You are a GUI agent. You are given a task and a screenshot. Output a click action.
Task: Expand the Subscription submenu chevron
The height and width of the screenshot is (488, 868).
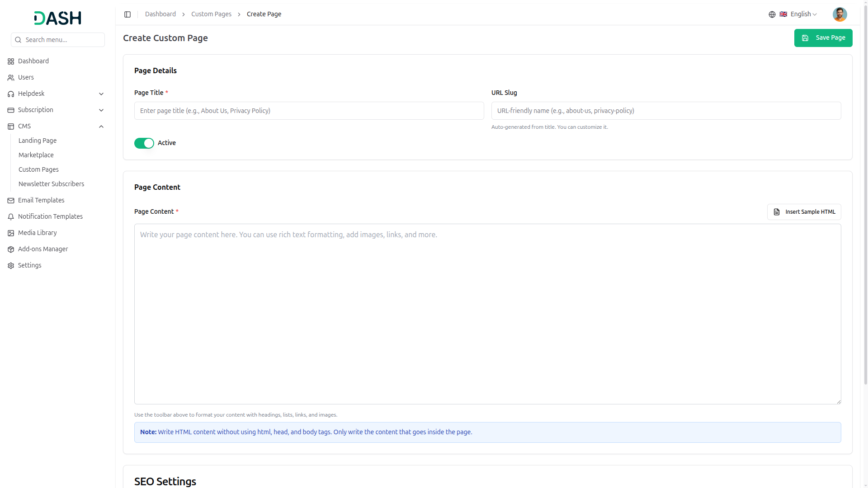click(101, 110)
